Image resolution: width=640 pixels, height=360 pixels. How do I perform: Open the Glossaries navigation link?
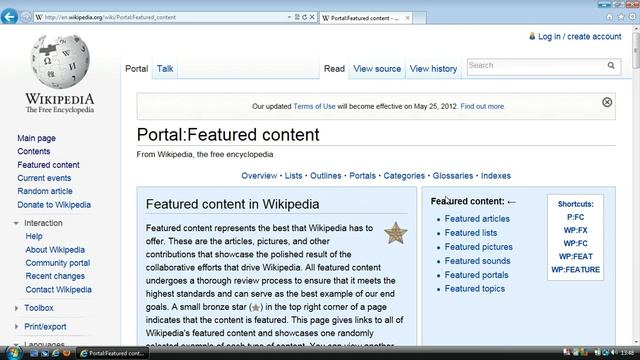(453, 176)
